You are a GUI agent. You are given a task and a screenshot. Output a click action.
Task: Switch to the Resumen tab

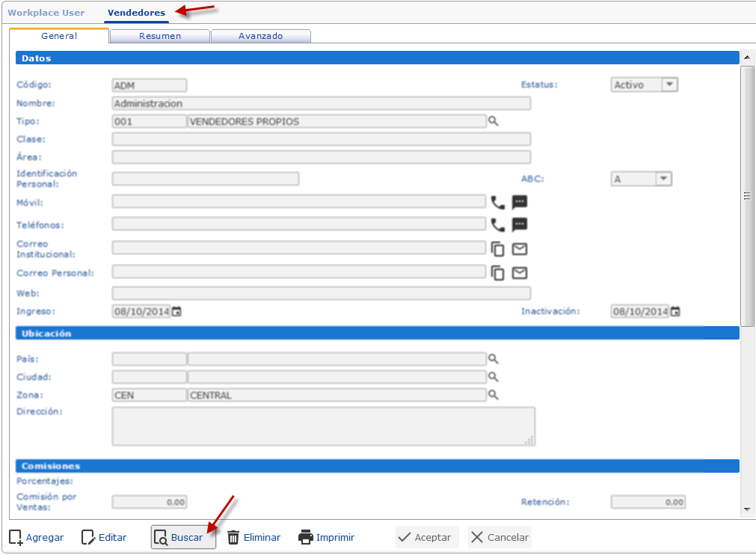pos(160,36)
